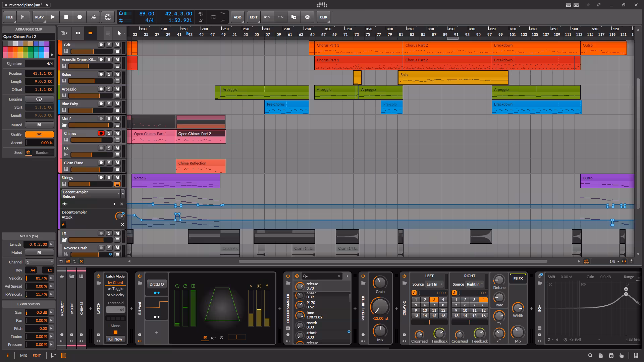Open the Channel dropdown in the Notes panel
The height and width of the screenshot is (362, 644).
click(39, 262)
